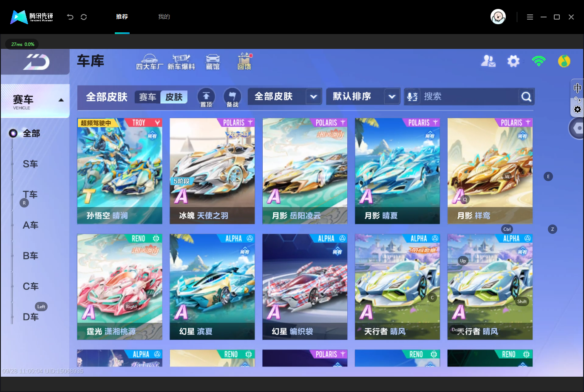
Task: Click the 置顶 pin-to-top button
Action: (x=206, y=97)
